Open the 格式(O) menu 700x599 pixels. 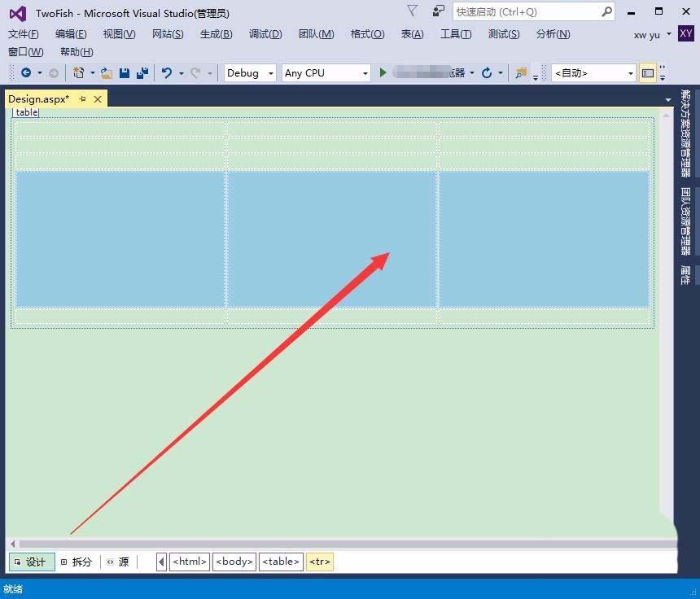coord(374,34)
